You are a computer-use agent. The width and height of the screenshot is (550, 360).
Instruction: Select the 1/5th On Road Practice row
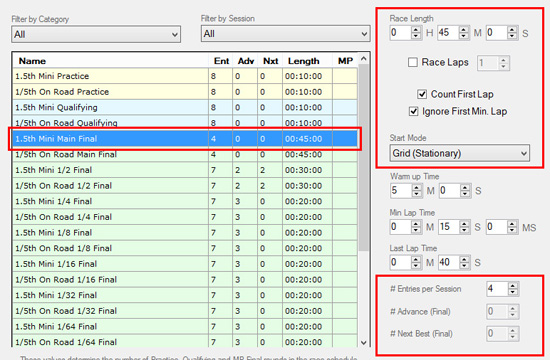click(x=185, y=92)
